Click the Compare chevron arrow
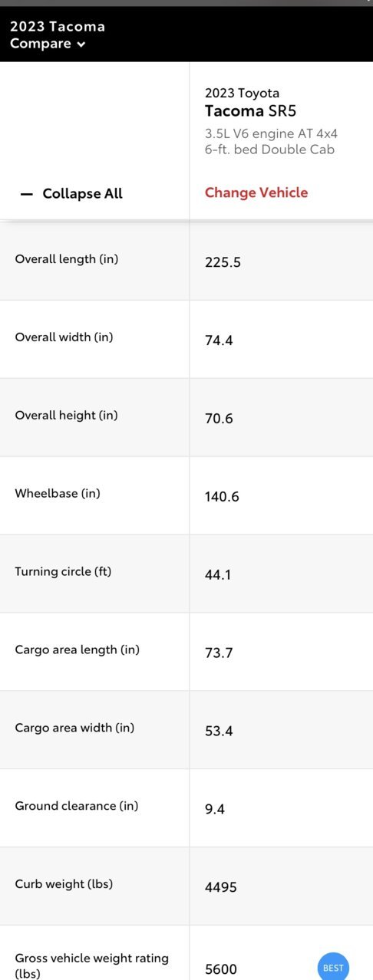 pyautogui.click(x=81, y=44)
